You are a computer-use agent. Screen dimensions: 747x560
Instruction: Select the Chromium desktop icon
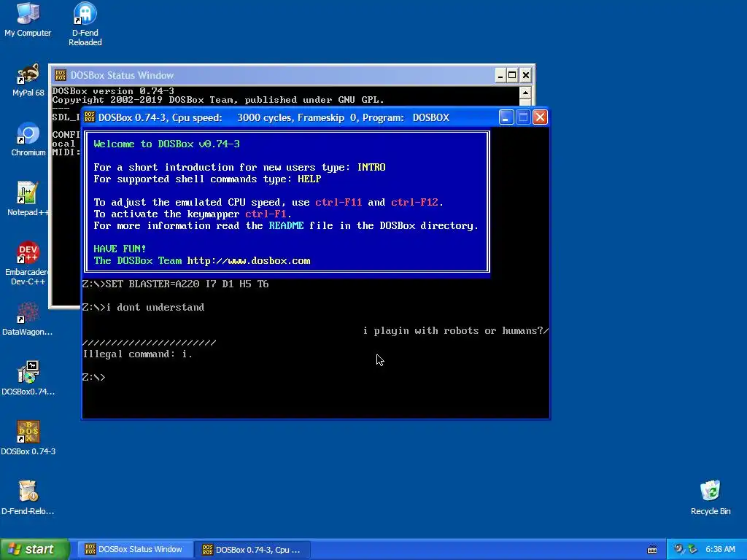pyautogui.click(x=28, y=139)
